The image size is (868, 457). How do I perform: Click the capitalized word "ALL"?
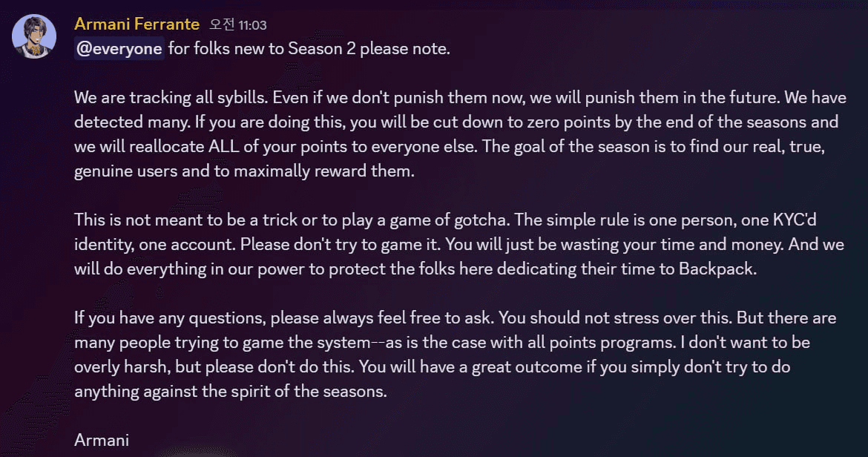tap(223, 147)
